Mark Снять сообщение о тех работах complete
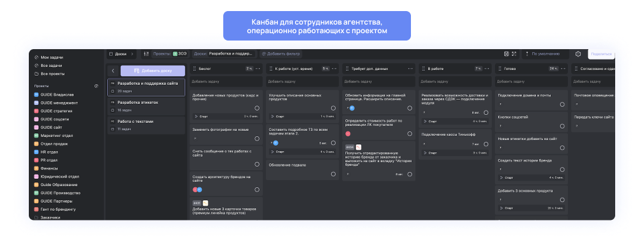This screenshot has width=644, height=242. (257, 164)
